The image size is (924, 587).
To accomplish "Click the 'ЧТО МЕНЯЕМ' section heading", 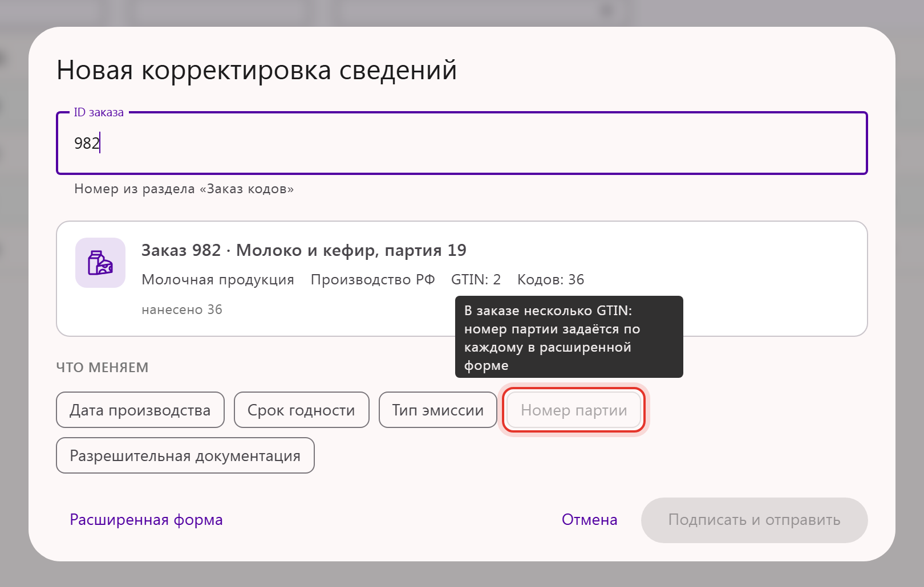I will pos(102,368).
